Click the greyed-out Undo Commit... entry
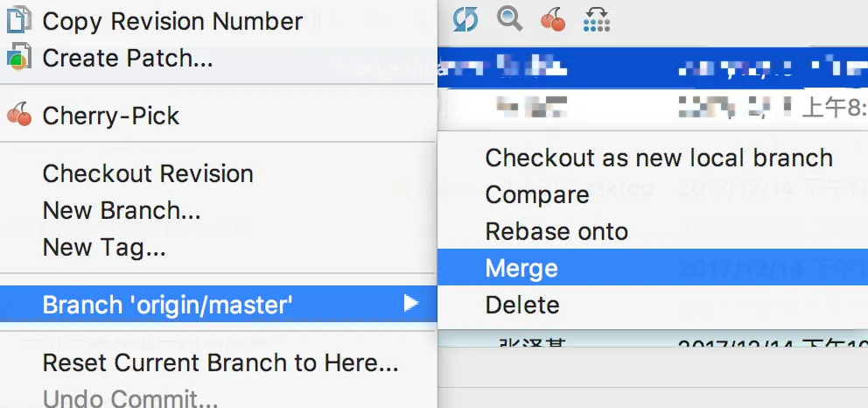The height and width of the screenshot is (408, 868). coord(130,399)
